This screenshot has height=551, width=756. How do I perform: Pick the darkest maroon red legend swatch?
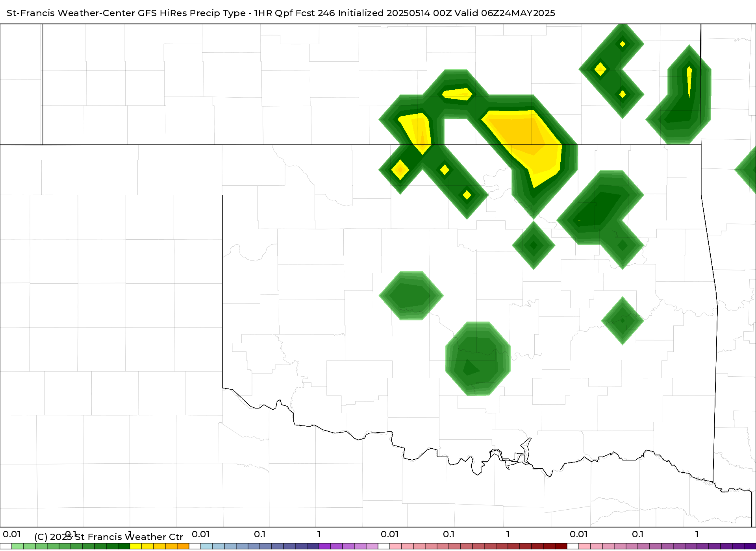561,546
